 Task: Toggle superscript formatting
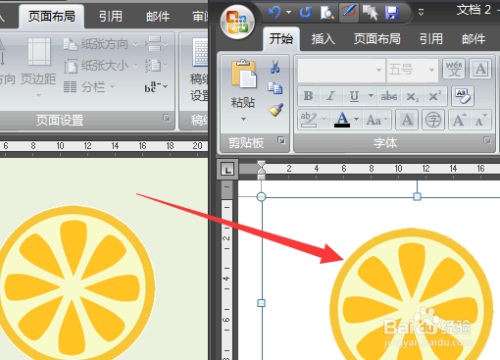pos(434,96)
